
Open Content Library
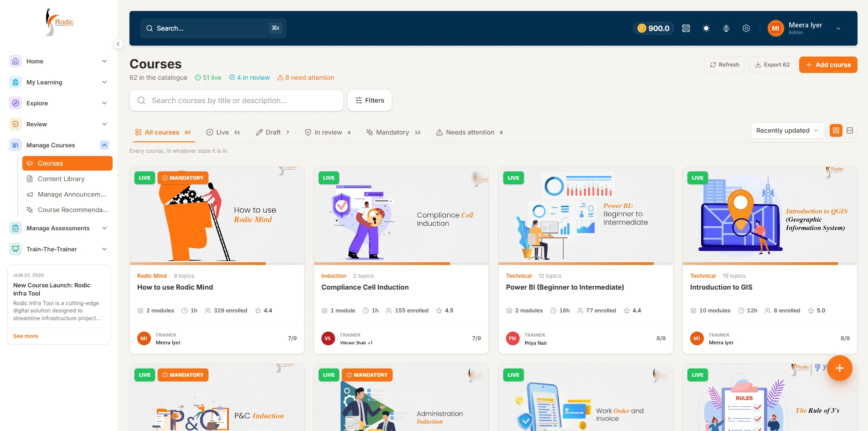tap(67, 179)
